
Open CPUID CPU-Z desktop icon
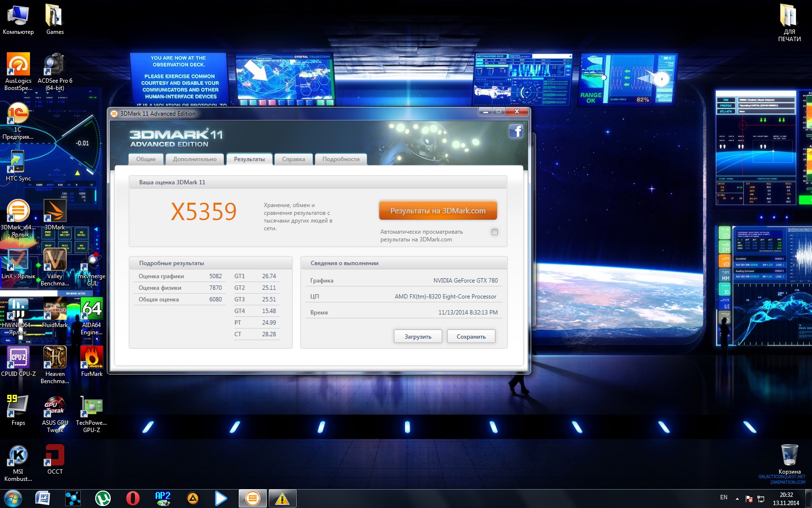pos(18,359)
